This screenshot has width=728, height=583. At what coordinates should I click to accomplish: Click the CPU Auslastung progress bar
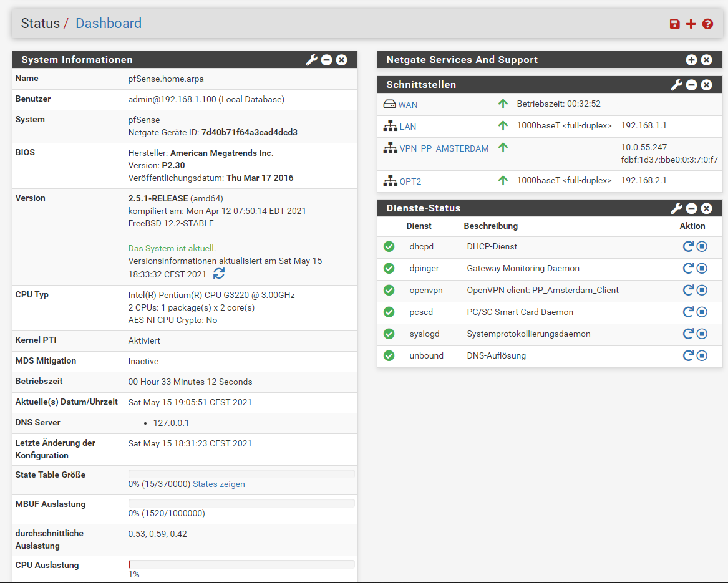coord(241,564)
